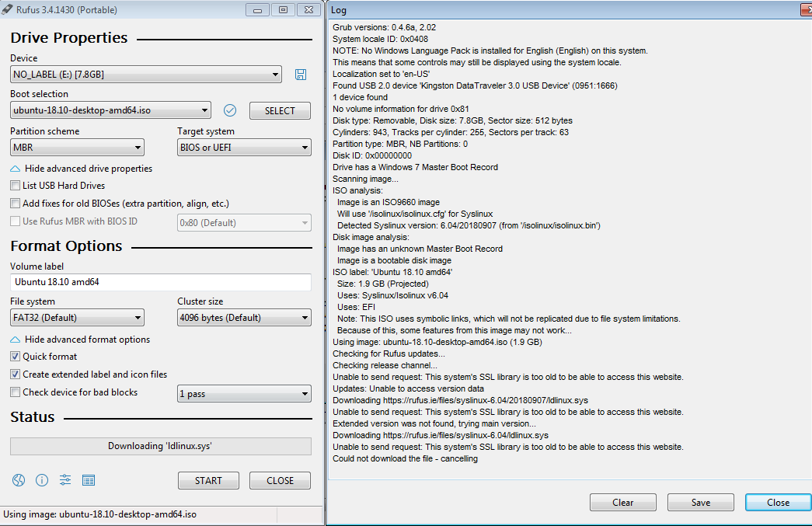Click log line 'Uses: EFI'

[x=356, y=307]
